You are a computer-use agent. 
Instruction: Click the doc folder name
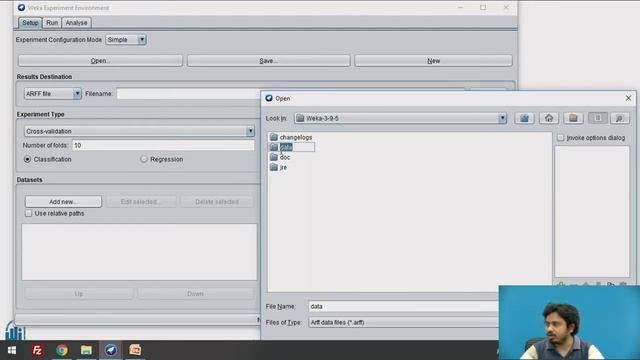[x=285, y=157]
